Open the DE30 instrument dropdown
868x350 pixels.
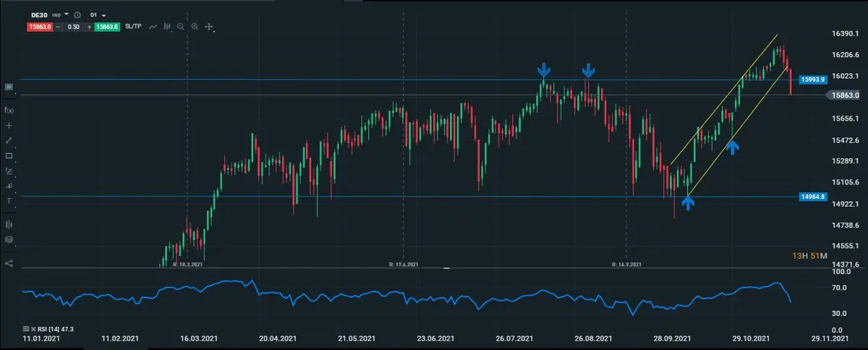coord(67,14)
